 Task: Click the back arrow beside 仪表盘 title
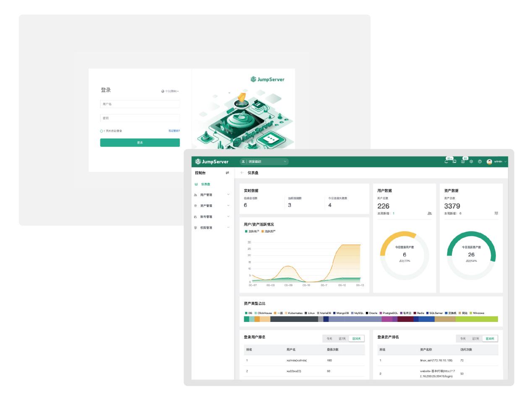pos(242,173)
